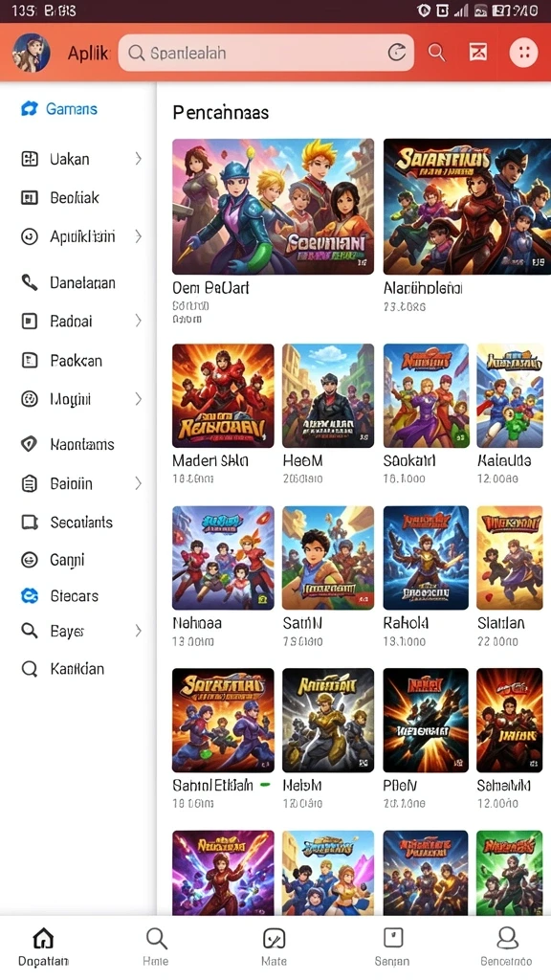This screenshot has width=551, height=980.
Task: Open the Gagni menu label
Action: [67, 560]
